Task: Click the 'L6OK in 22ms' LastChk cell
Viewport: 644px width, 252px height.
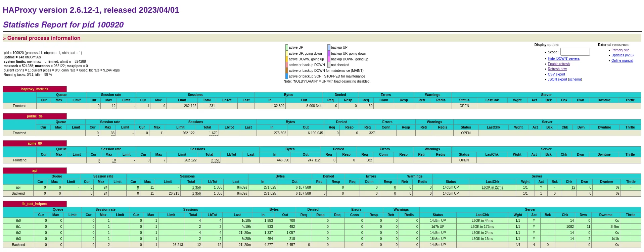Action: point(492,188)
